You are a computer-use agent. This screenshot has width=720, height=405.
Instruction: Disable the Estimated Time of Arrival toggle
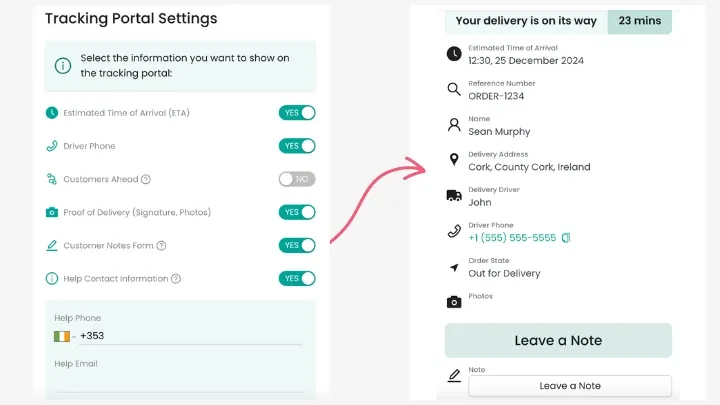coord(297,113)
